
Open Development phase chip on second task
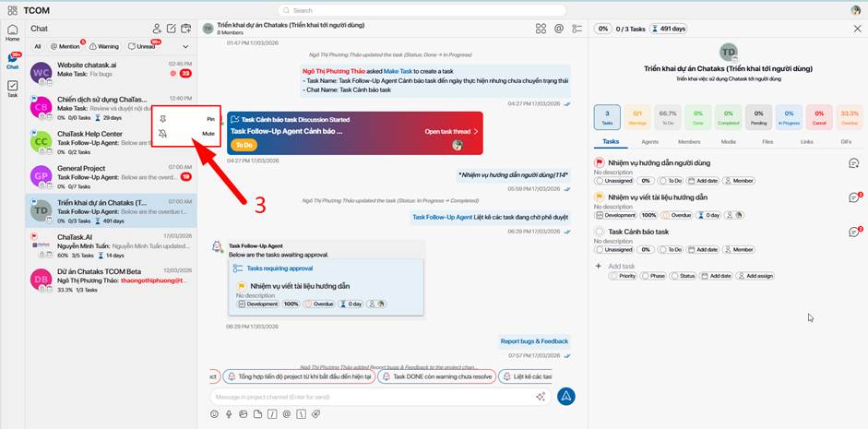pyautogui.click(x=615, y=215)
